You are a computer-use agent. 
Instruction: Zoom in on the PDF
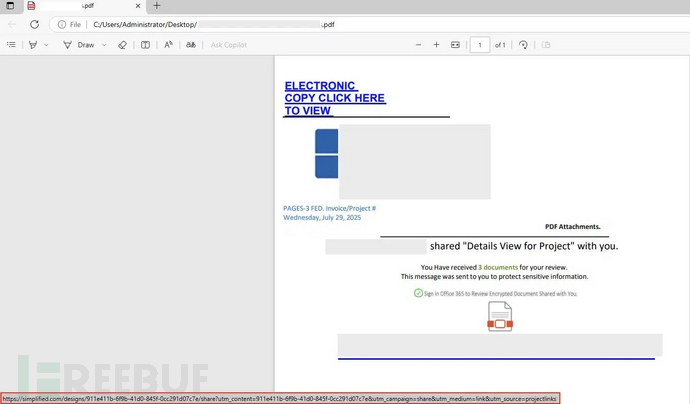[436, 45]
